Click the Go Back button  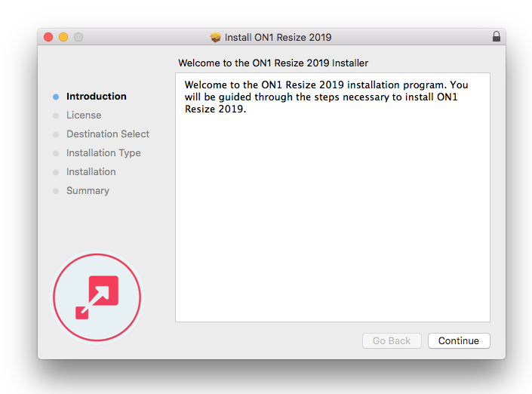(x=392, y=340)
